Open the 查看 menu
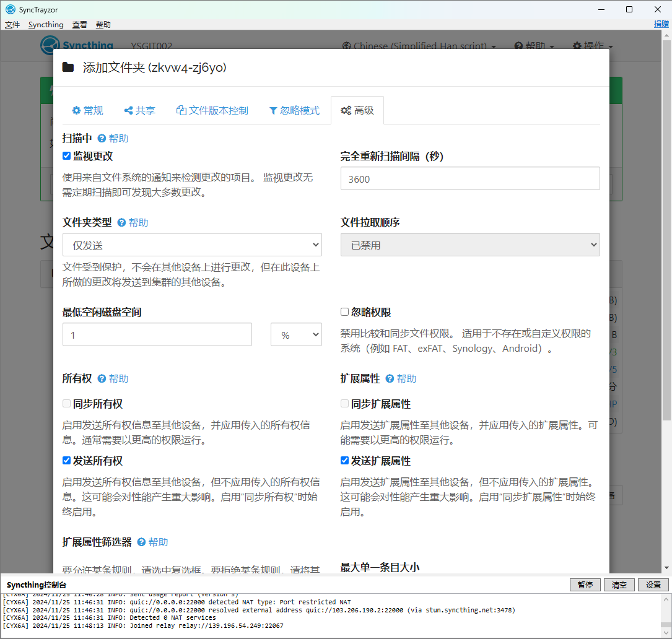The width and height of the screenshot is (672, 639). (79, 25)
